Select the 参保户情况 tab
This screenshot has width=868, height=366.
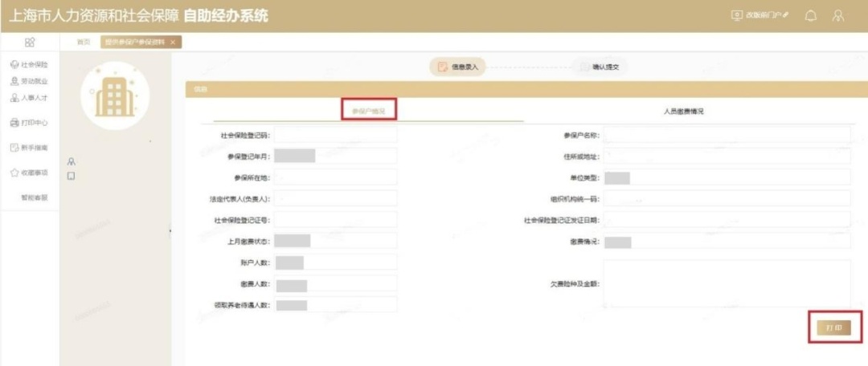pyautogui.click(x=368, y=111)
